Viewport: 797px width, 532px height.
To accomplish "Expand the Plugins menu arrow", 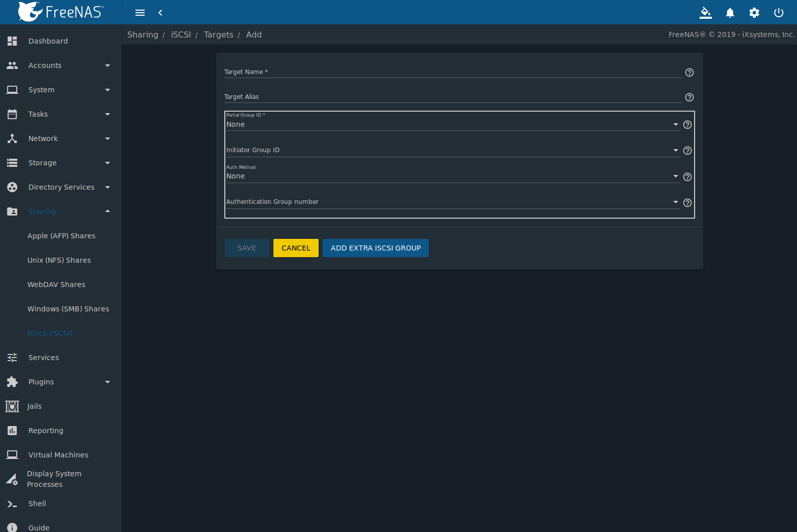I will pyautogui.click(x=108, y=382).
